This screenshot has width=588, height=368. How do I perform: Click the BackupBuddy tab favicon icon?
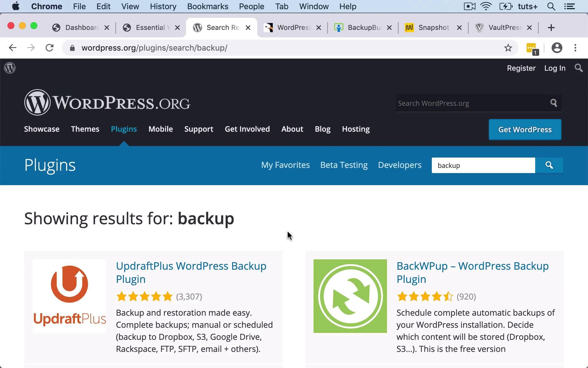(x=338, y=27)
